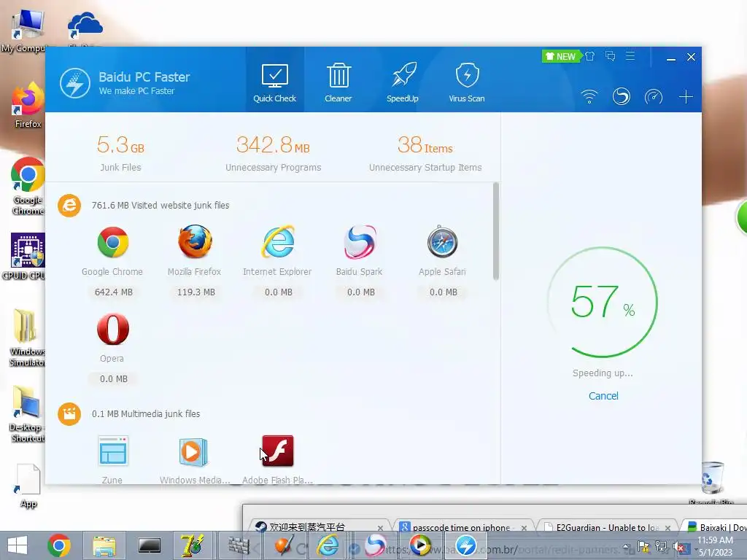The image size is (747, 560).
Task: Open CPUID CPU-Z desktop shortcut
Action: 26,257
